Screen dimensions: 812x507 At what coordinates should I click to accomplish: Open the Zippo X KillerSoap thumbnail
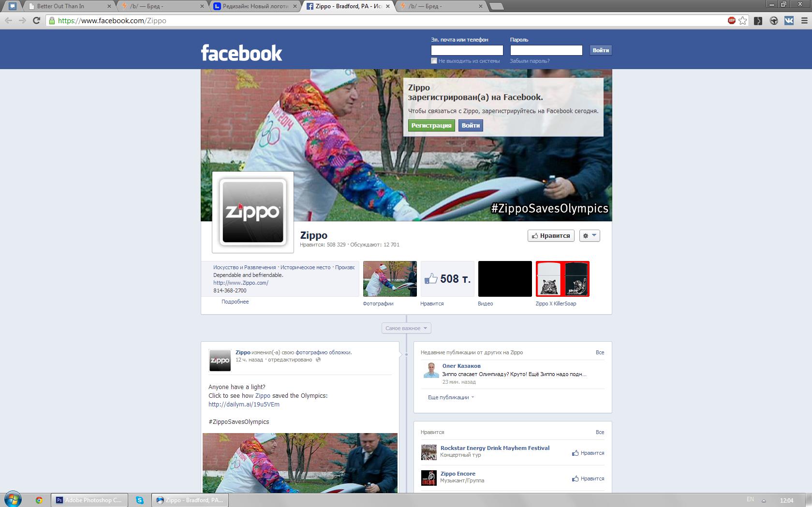pos(562,279)
